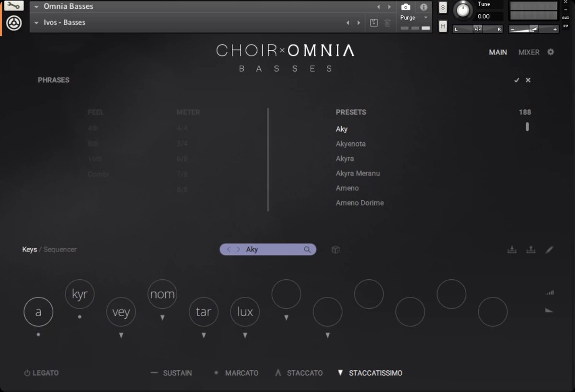Switch to the MIXER tab
The image size is (575, 392).
click(x=529, y=52)
